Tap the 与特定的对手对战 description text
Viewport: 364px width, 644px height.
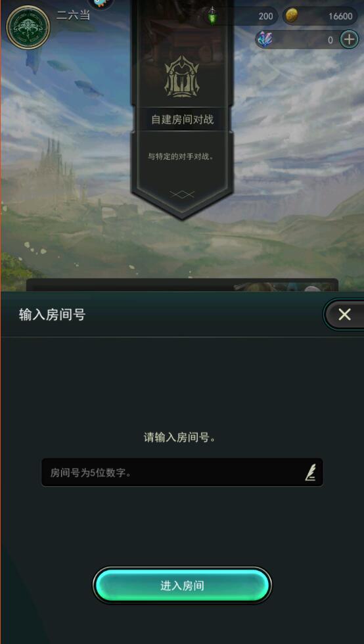[x=181, y=156]
